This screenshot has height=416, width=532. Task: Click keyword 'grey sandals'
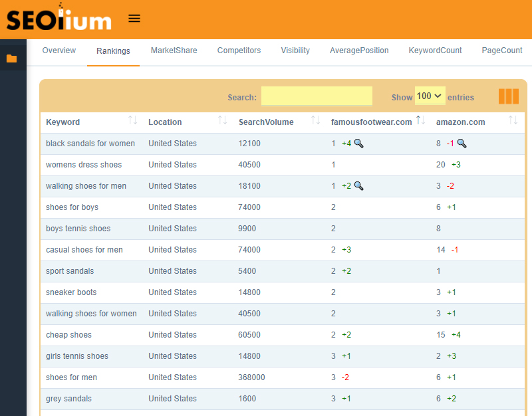[x=68, y=399]
